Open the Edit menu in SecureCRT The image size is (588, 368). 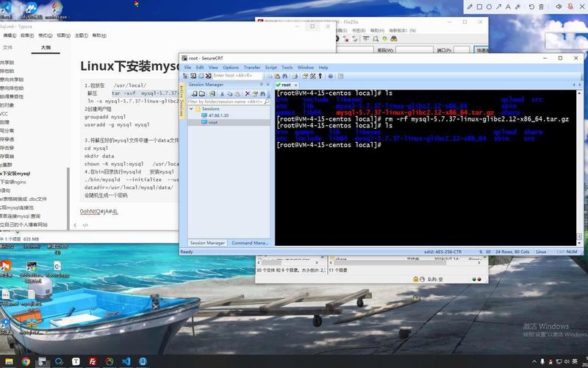pos(200,68)
